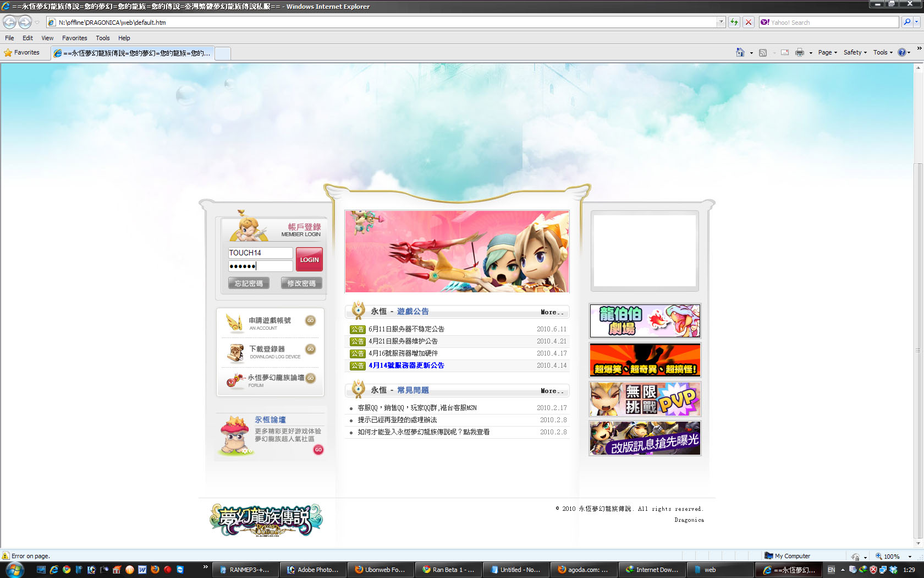The image size is (924, 578).
Task: Click the RSS feeds icon
Action: click(763, 52)
